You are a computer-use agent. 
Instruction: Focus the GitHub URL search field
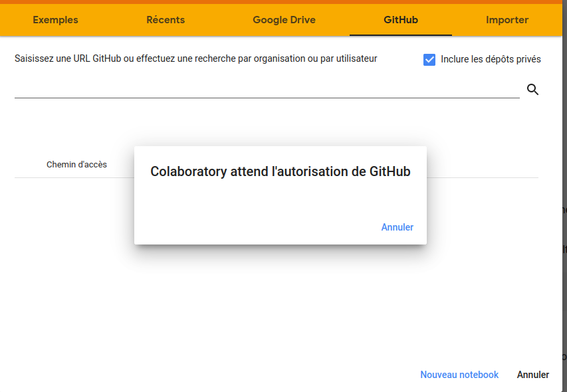(x=267, y=89)
